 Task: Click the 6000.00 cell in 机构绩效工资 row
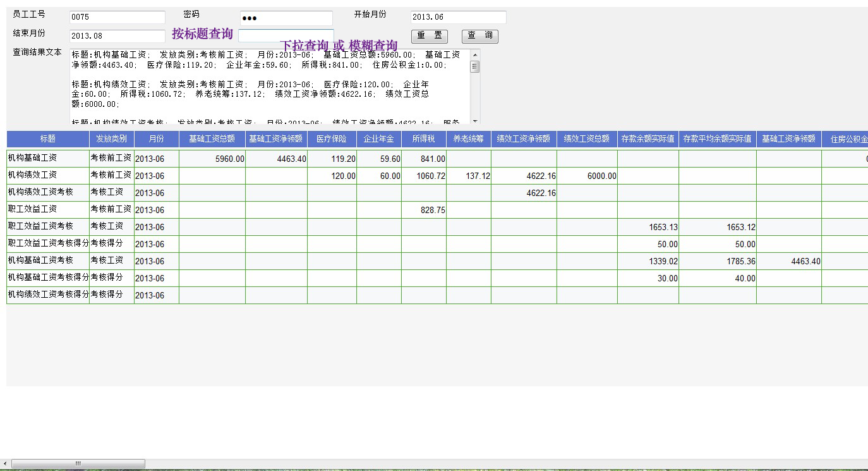click(587, 176)
